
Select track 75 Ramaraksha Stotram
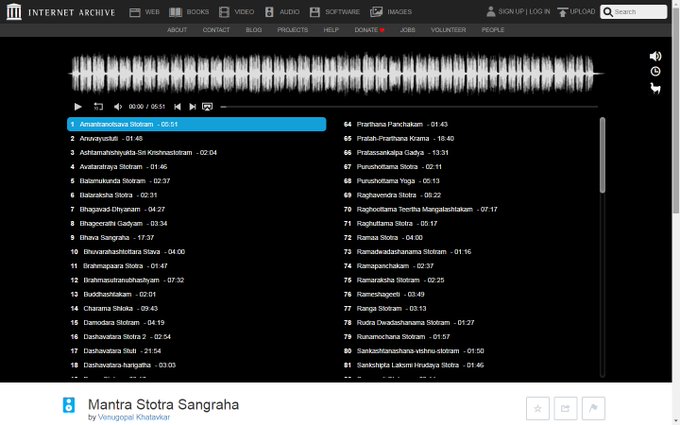click(x=470, y=280)
